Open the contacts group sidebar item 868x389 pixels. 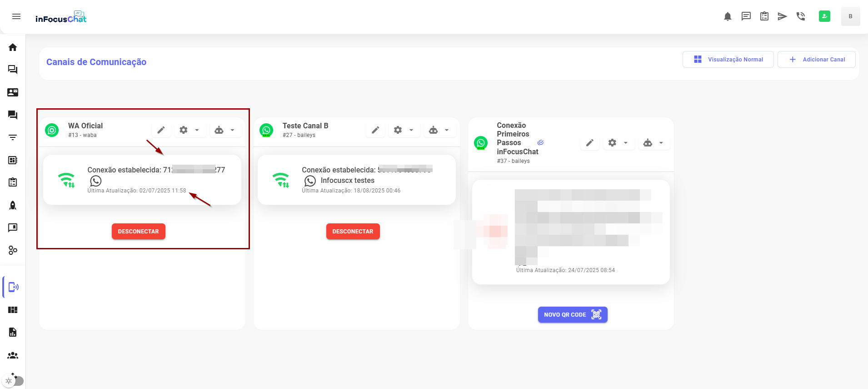click(13, 355)
